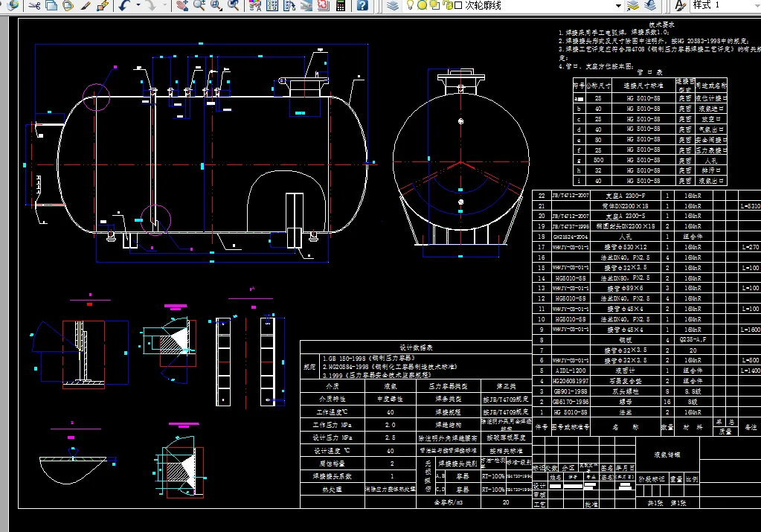761x532 pixels.
Task: Expand the layer list dropdown arrow
Action: (x=618, y=5)
